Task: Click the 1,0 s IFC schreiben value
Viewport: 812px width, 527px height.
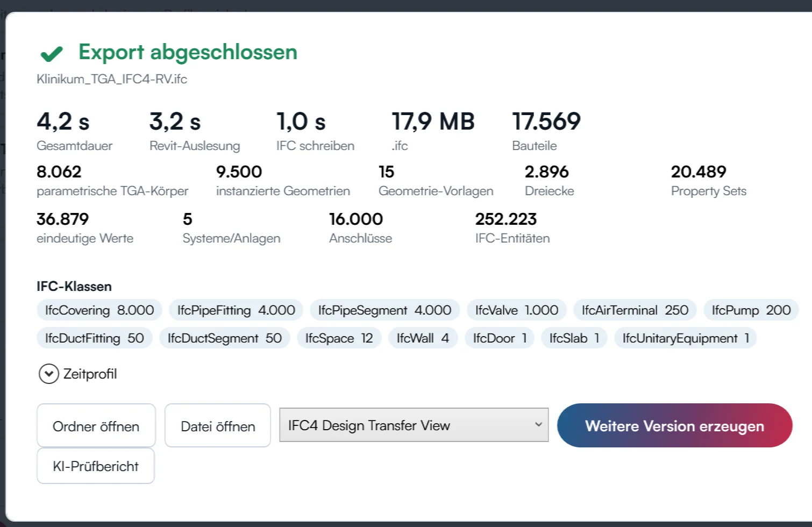Action: tap(301, 122)
